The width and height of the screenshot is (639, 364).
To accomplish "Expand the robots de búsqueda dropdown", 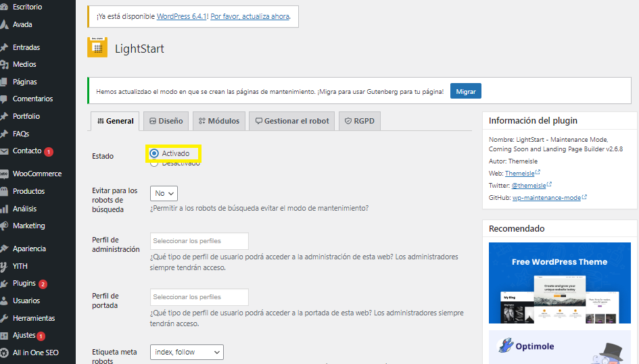I will click(164, 194).
